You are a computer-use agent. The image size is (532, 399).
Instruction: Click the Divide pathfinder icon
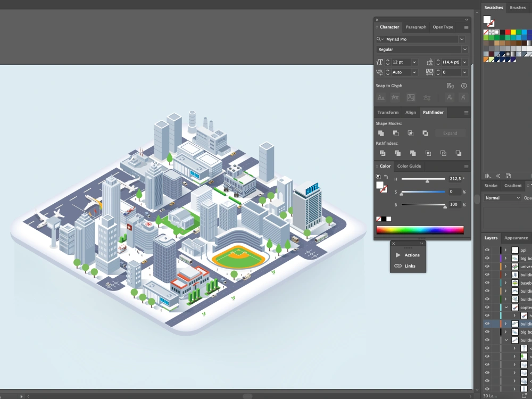383,153
